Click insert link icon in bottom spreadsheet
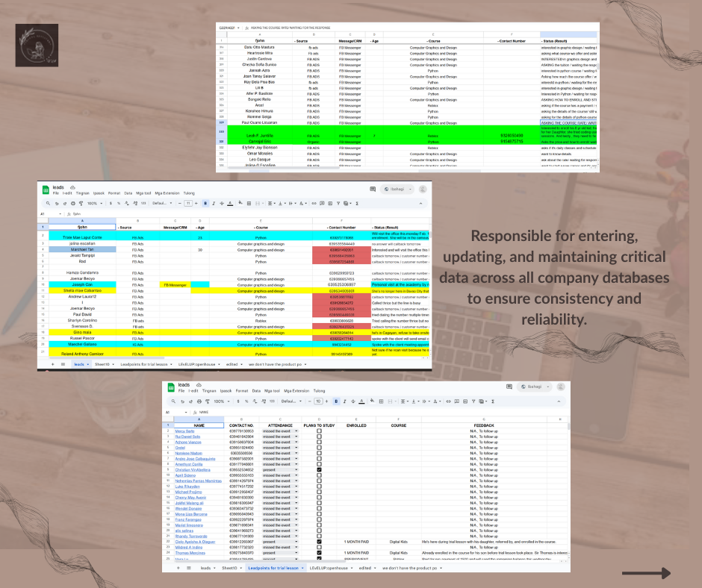 point(448,401)
